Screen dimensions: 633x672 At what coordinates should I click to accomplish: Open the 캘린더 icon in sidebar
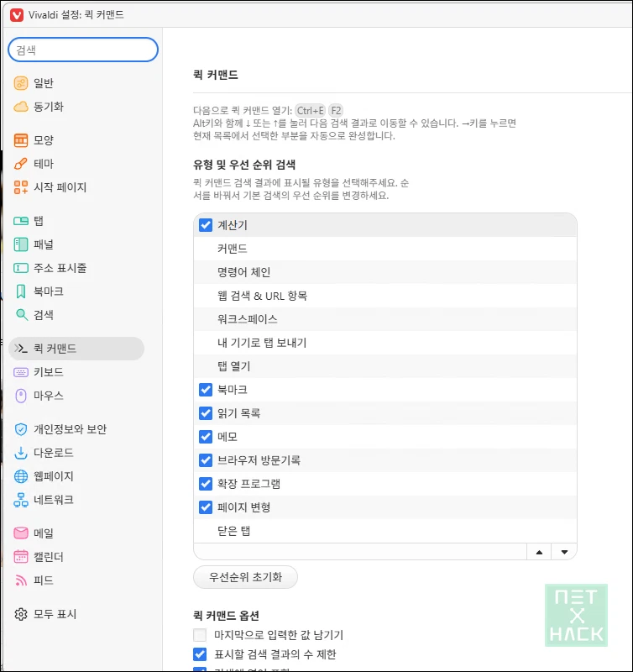coord(20,557)
